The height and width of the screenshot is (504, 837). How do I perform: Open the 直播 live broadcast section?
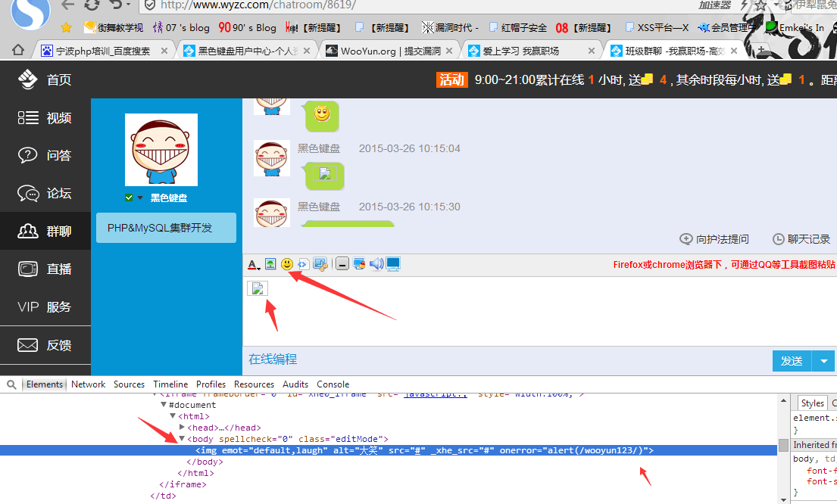[45, 269]
